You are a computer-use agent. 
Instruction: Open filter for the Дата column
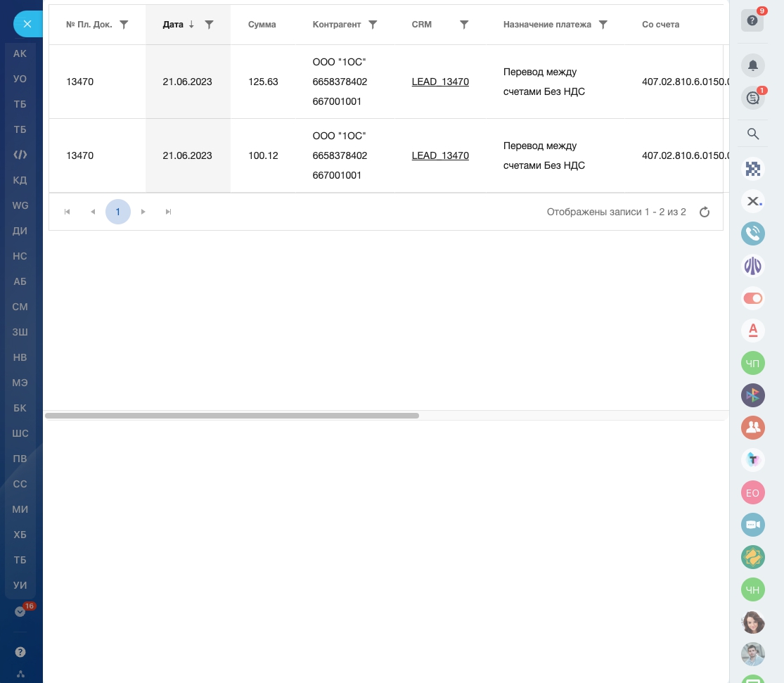click(210, 25)
